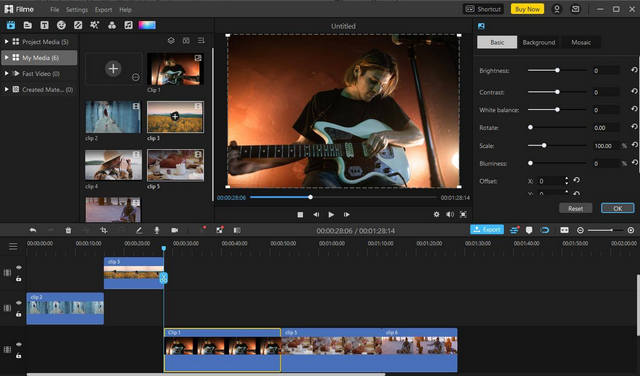Open the edit pencil tool
Screen dimensions: 640x376
pyautogui.click(x=139, y=230)
